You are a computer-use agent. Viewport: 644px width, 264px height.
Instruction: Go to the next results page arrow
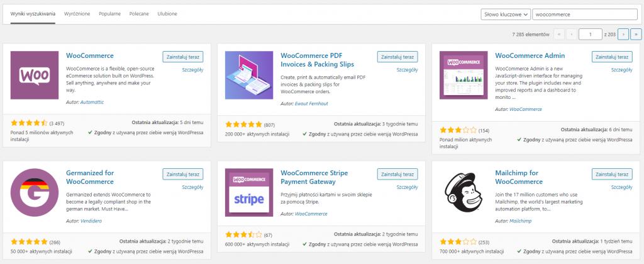click(623, 35)
